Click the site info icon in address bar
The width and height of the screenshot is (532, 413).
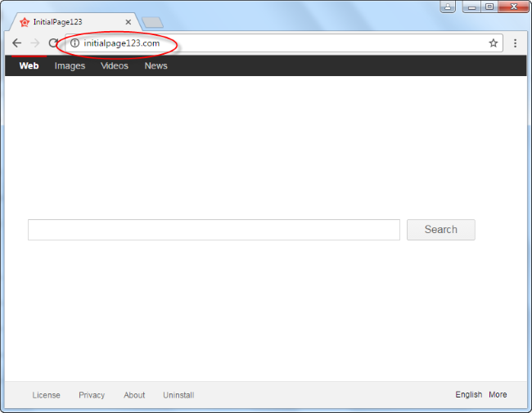[74, 43]
